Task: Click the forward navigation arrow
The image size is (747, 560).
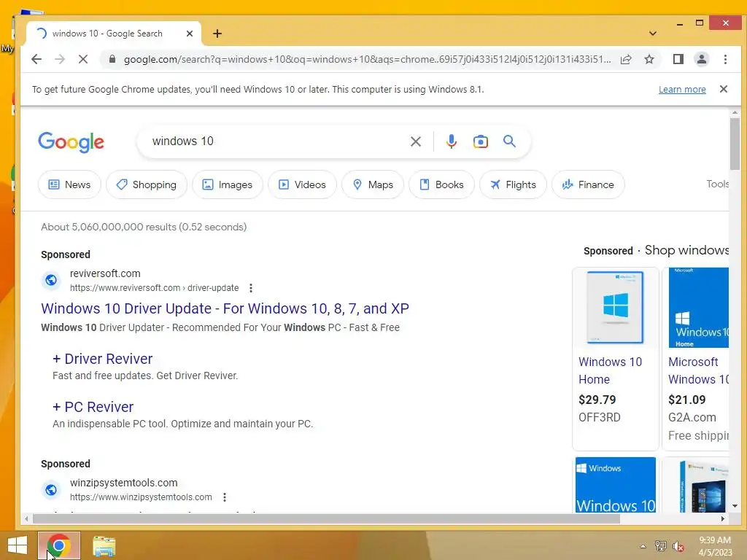Action: 60,59
